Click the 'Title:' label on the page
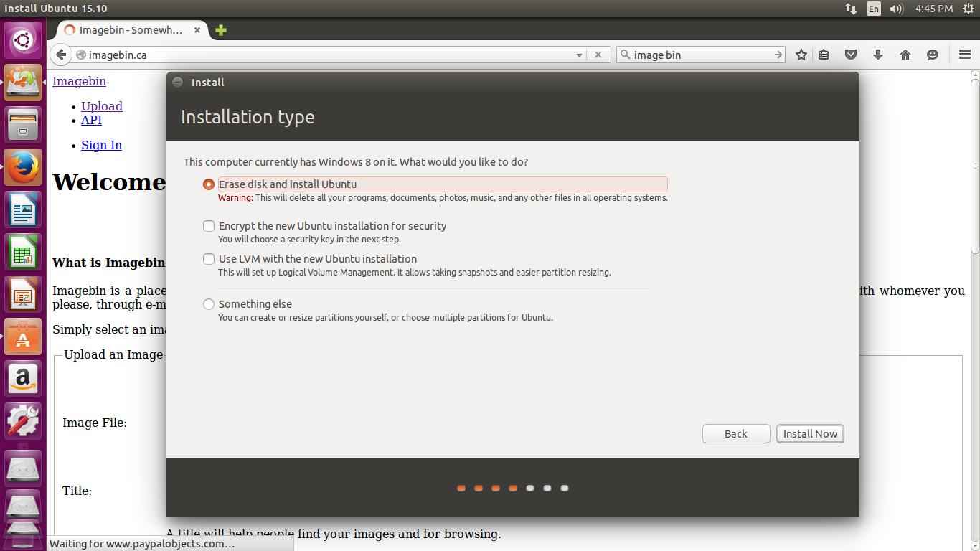This screenshot has height=551, width=980. click(77, 491)
